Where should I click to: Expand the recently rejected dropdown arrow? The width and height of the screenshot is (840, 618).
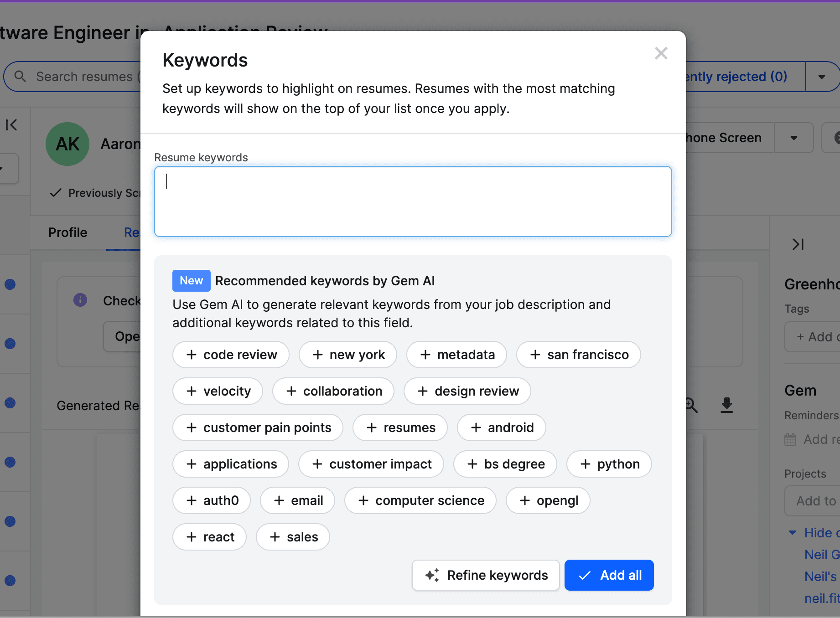tap(823, 77)
